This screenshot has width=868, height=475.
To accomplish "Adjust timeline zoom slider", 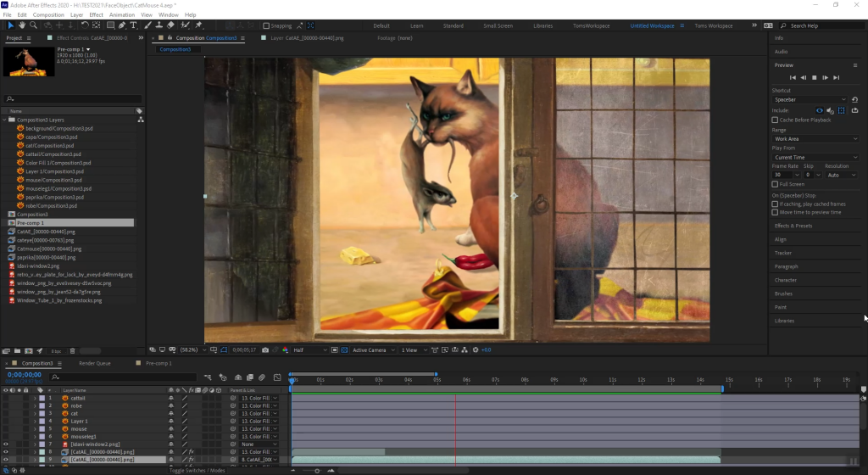I will click(x=317, y=471).
